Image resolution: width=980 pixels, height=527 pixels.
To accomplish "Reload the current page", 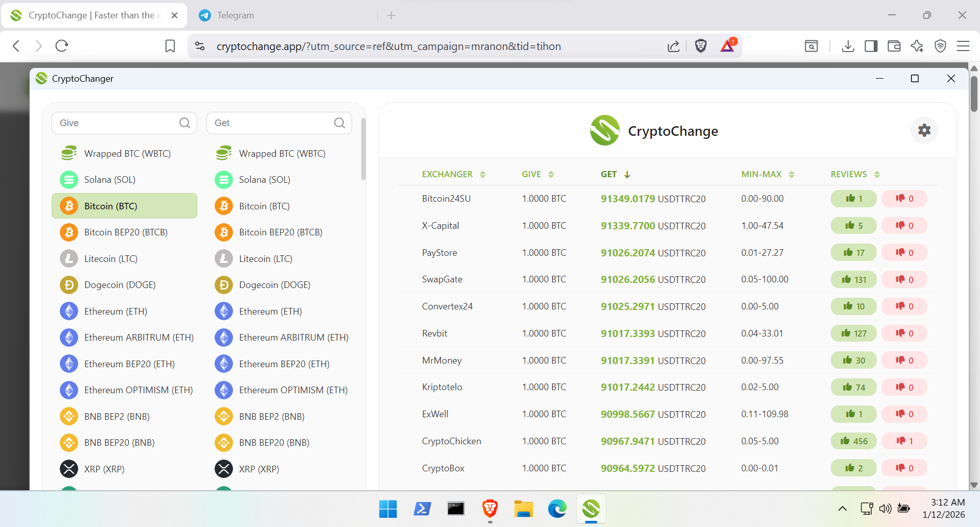I will point(62,46).
